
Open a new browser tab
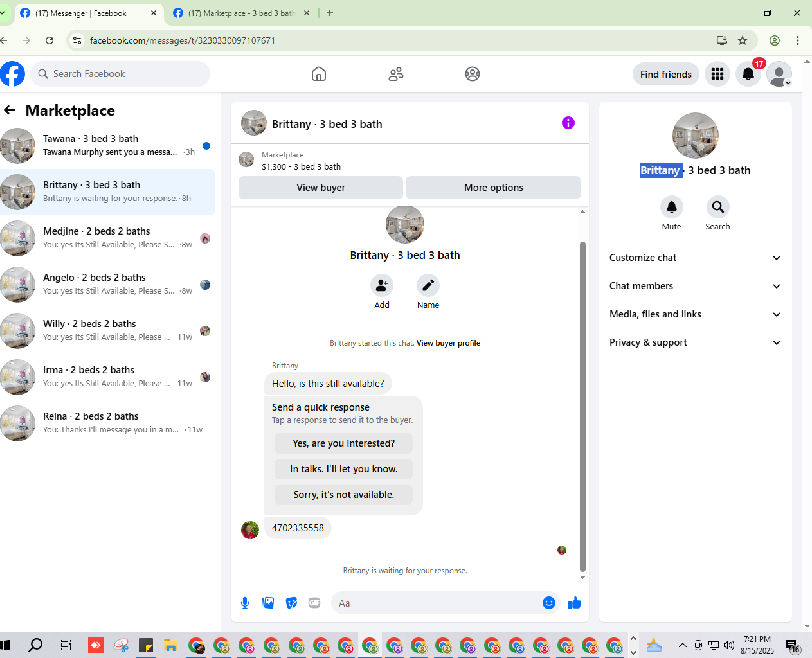click(330, 13)
